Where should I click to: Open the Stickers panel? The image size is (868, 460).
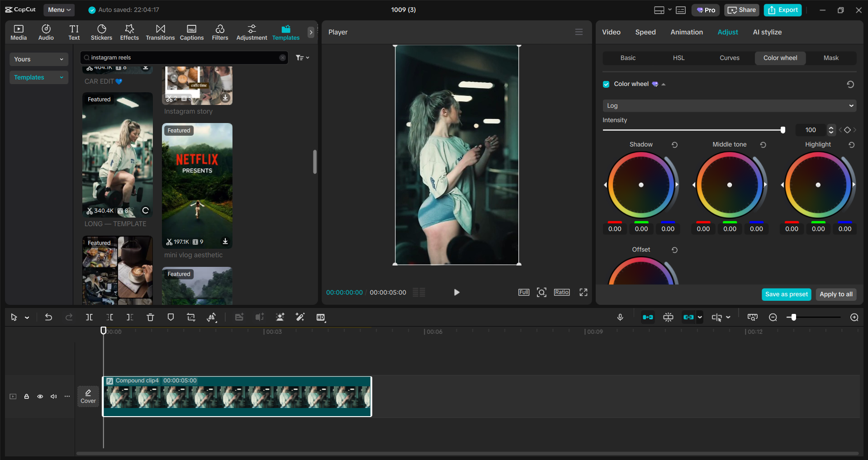coord(101,32)
